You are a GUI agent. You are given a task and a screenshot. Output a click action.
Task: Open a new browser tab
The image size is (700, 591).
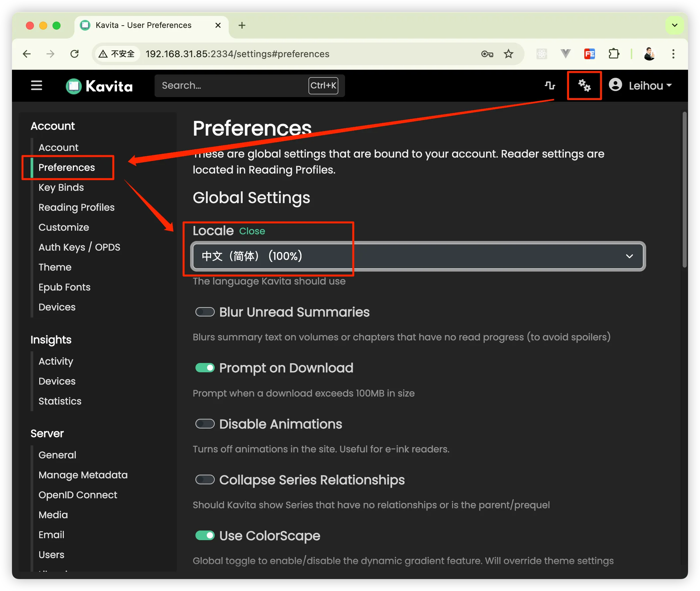coord(242,26)
